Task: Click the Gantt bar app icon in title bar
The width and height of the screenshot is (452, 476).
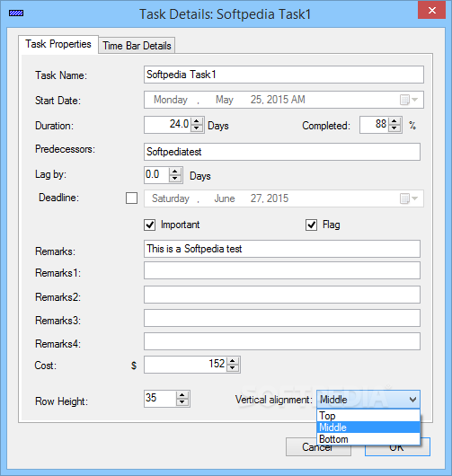Action: [16, 13]
